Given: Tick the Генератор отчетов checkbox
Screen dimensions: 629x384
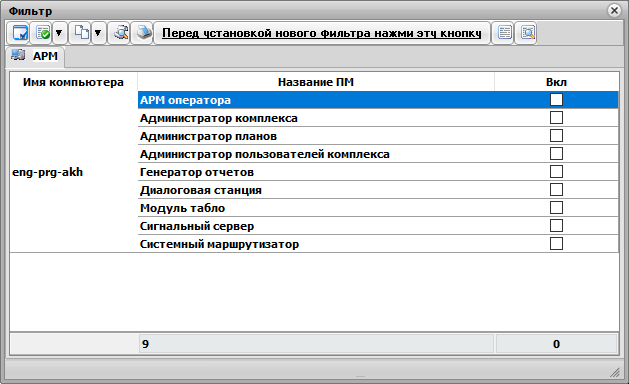Looking at the screenshot, I should click(x=556, y=171).
